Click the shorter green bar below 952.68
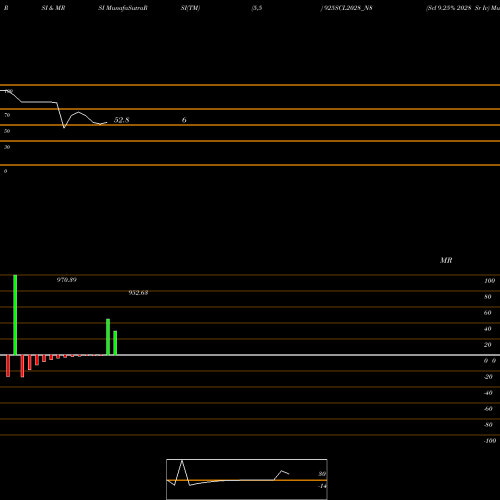 coord(115,343)
